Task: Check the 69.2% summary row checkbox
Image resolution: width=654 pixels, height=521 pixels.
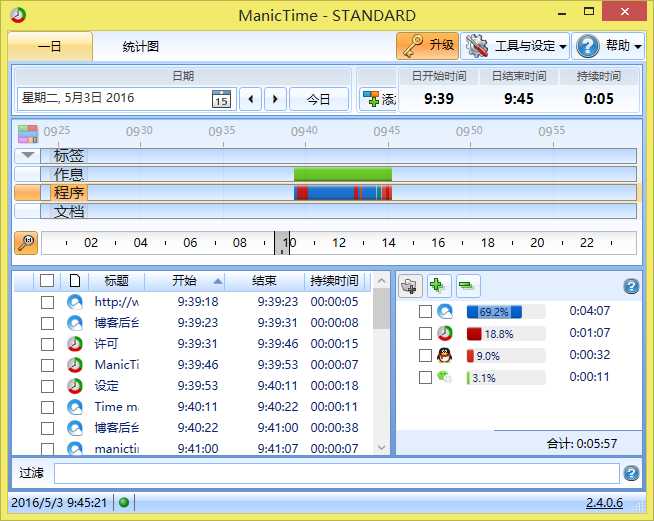Action: point(425,312)
